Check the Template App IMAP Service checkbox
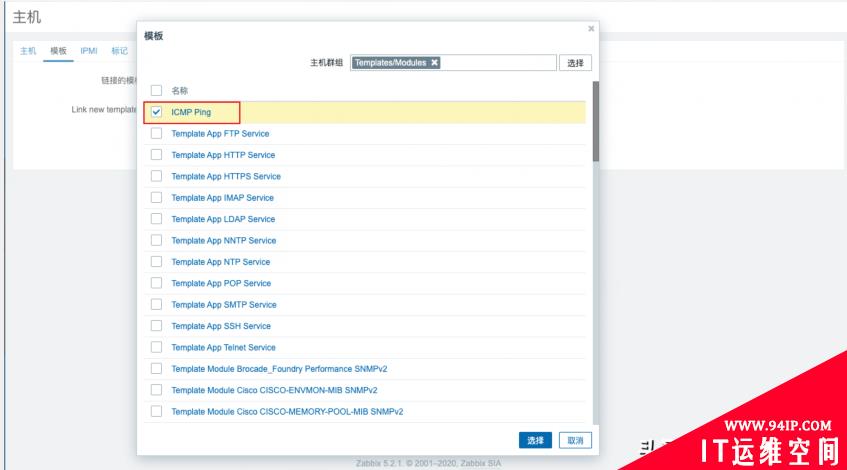This screenshot has width=847, height=470. point(156,197)
